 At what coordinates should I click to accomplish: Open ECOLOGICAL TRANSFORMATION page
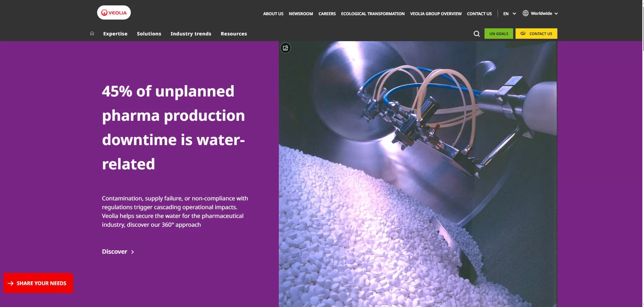click(373, 13)
